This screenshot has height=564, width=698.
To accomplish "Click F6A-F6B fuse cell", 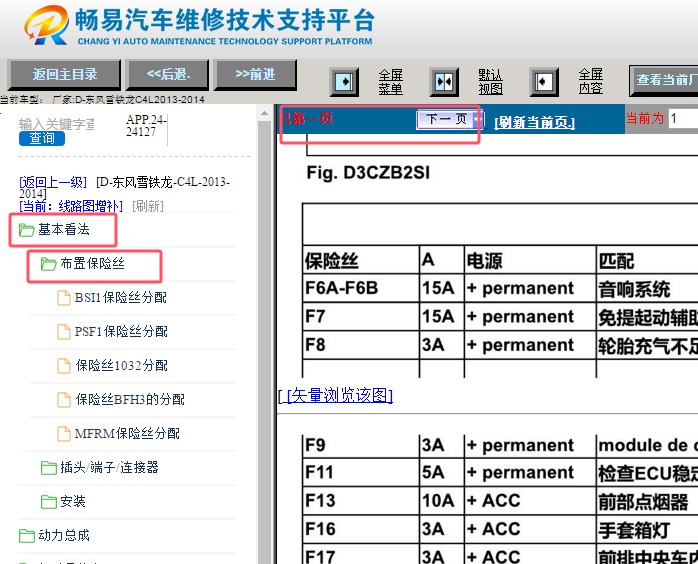I will tap(361, 288).
